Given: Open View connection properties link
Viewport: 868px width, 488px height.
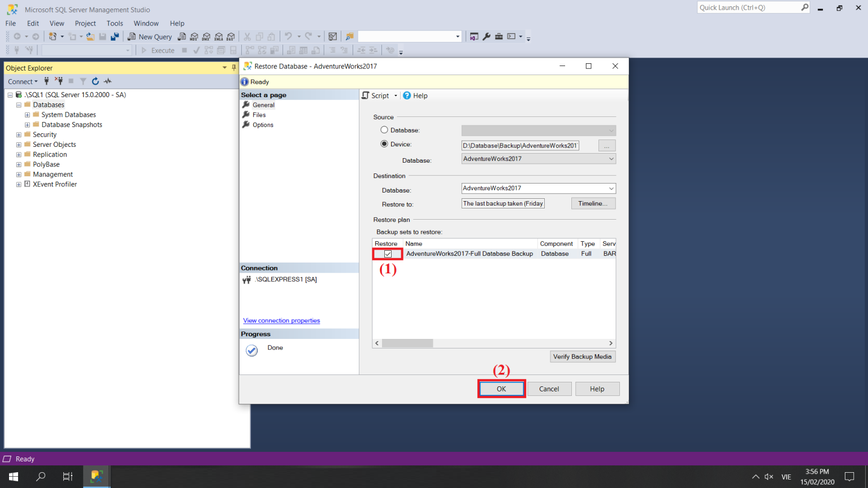Looking at the screenshot, I should (x=281, y=320).
